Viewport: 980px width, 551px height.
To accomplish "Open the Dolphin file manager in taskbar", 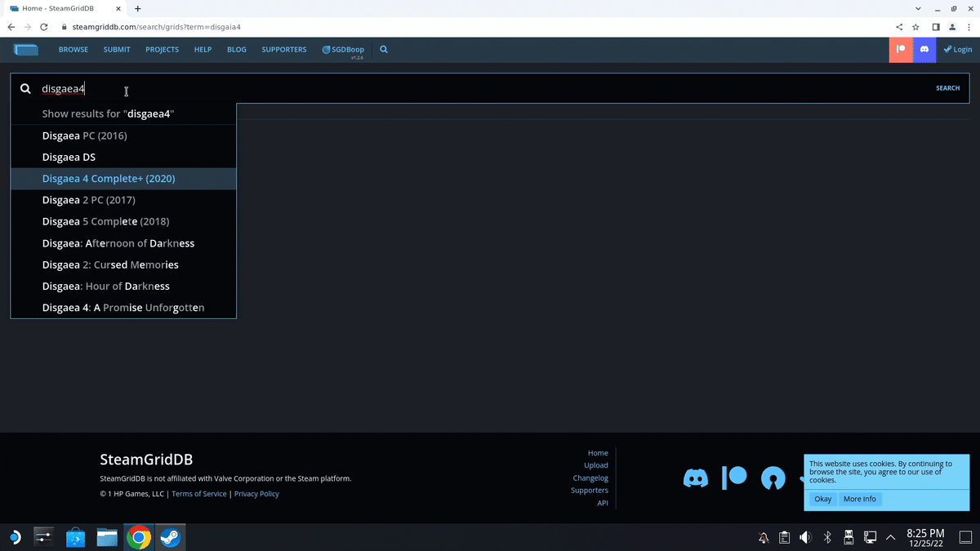I will [x=107, y=537].
